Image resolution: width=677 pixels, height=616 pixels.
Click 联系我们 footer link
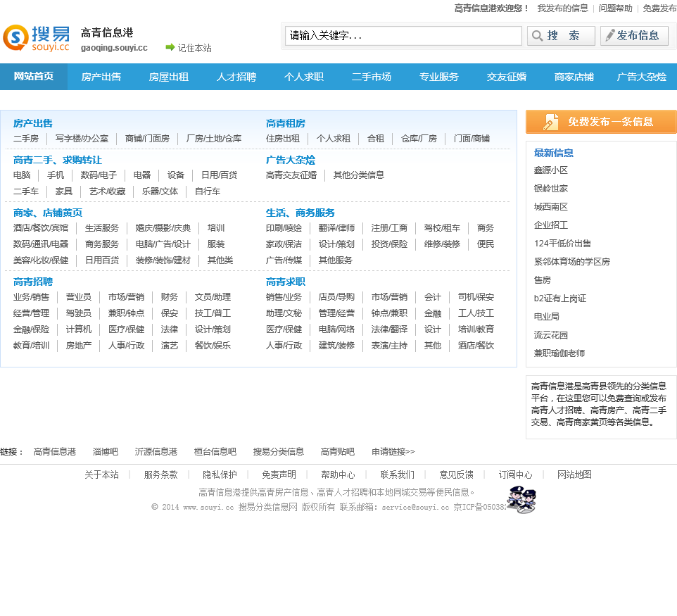pyautogui.click(x=397, y=474)
